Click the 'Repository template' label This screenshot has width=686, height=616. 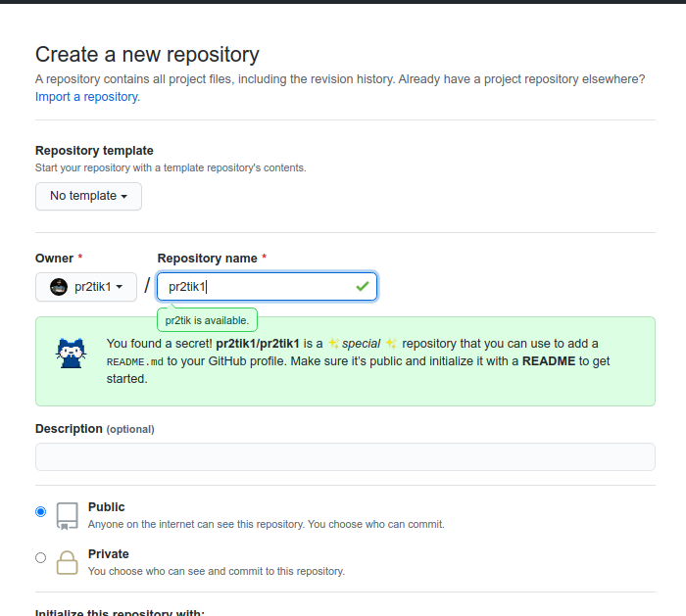[94, 151]
